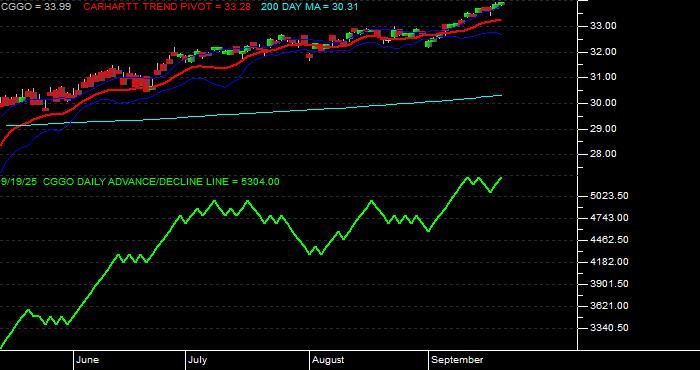The width and height of the screenshot is (700, 370).
Task: Select the July month label
Action: 197,360
